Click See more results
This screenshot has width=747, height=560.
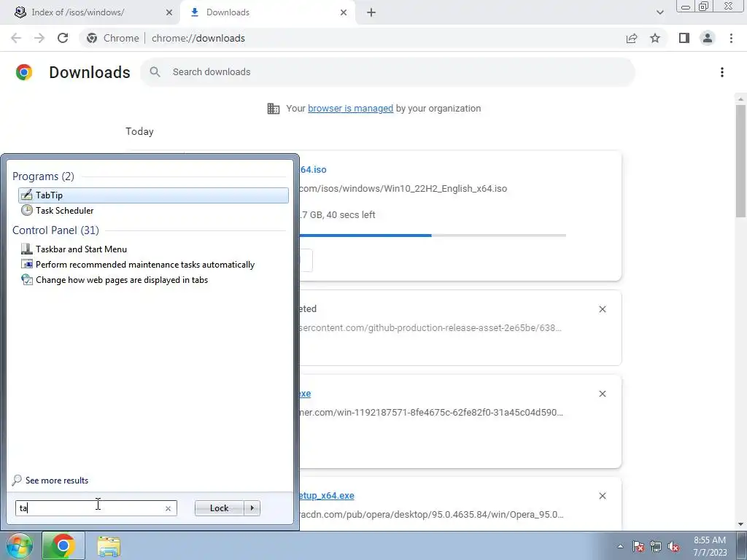click(x=57, y=481)
